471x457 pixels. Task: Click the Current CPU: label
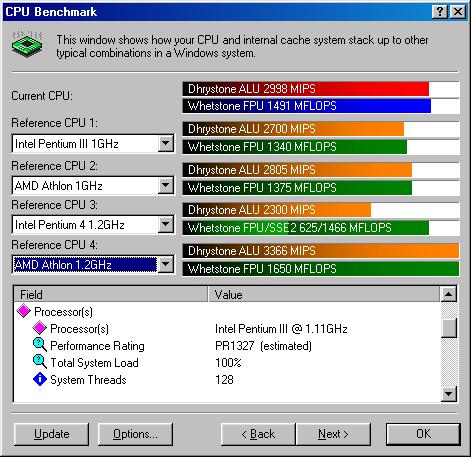tap(42, 96)
